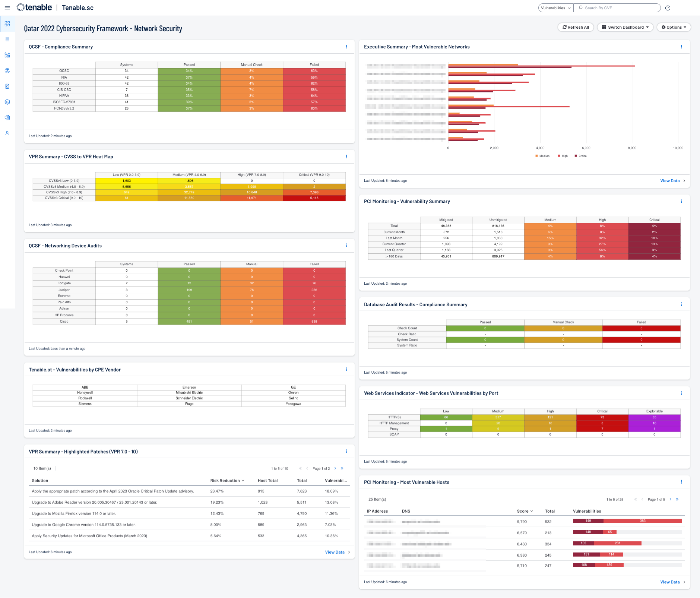Open the list view sidebar icon

pos(7,39)
